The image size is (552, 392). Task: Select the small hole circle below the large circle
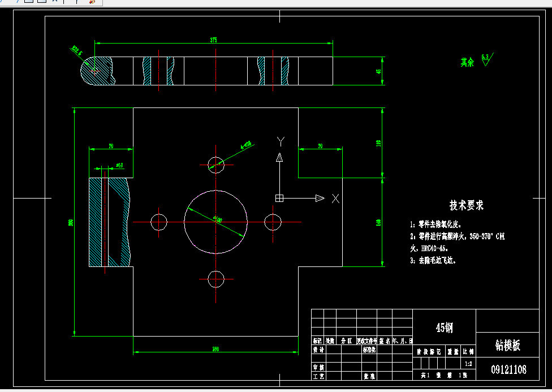[216, 279]
